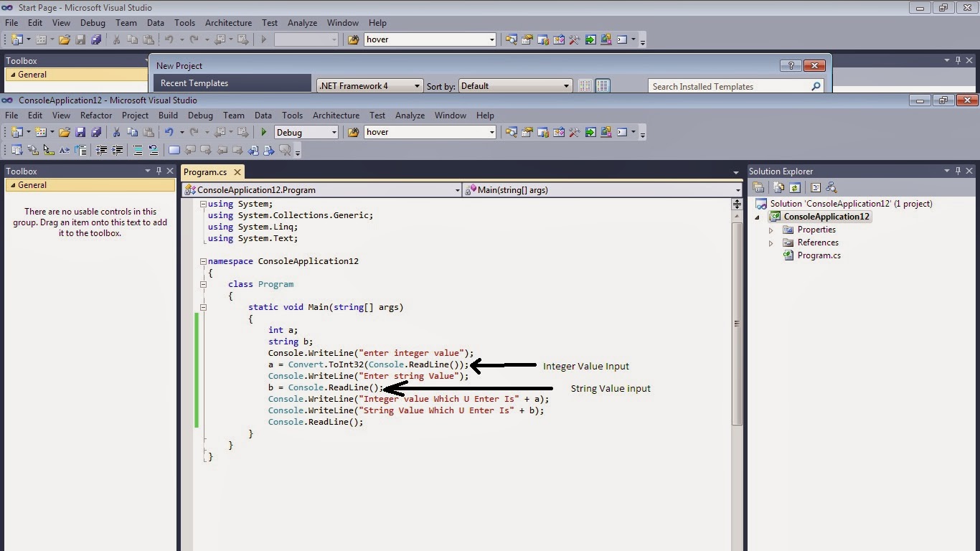Open Solution Explorer window position dropdown arrow
This screenshot has height=551, width=980.
tap(947, 171)
